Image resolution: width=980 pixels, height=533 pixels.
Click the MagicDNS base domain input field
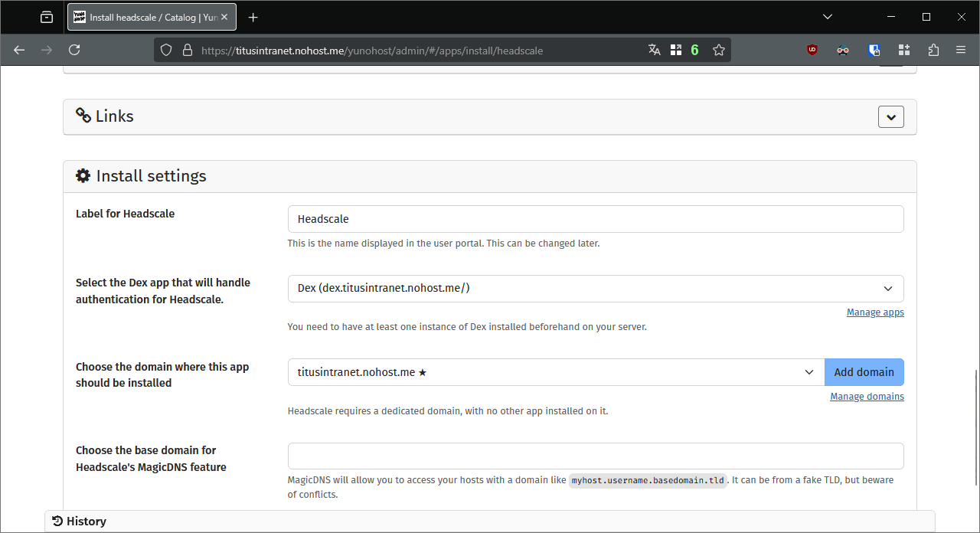[596, 456]
